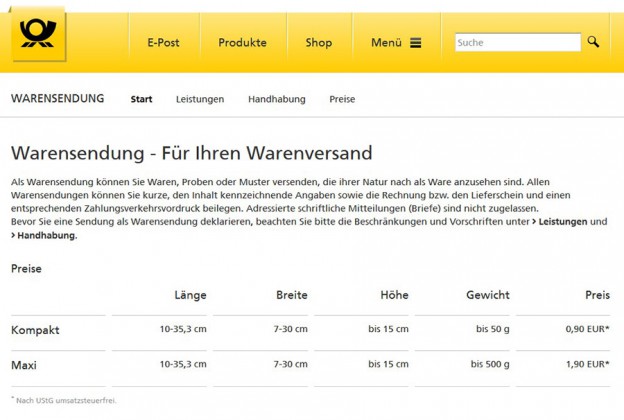Click the Maxi row label
This screenshot has width=624, height=420.
point(24,365)
